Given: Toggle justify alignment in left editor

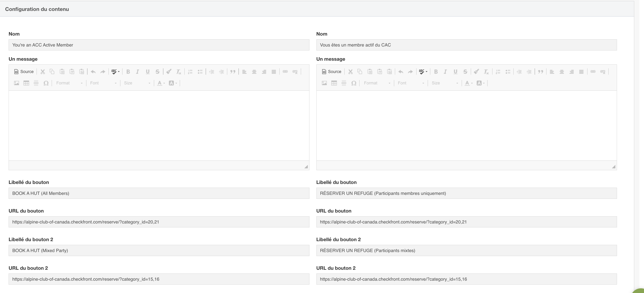Looking at the screenshot, I should (x=274, y=72).
